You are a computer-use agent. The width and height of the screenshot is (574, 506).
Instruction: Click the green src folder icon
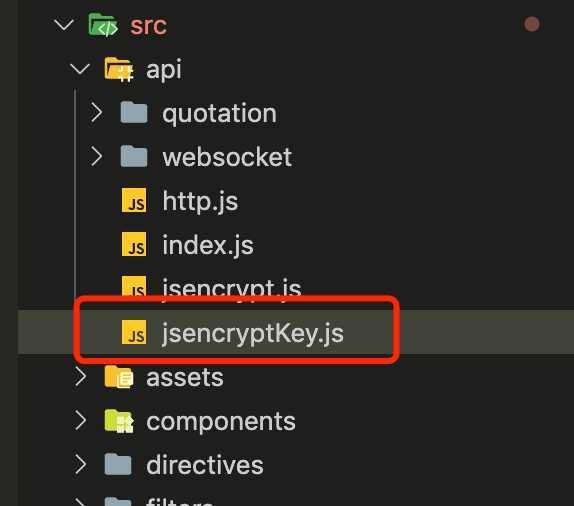point(103,25)
